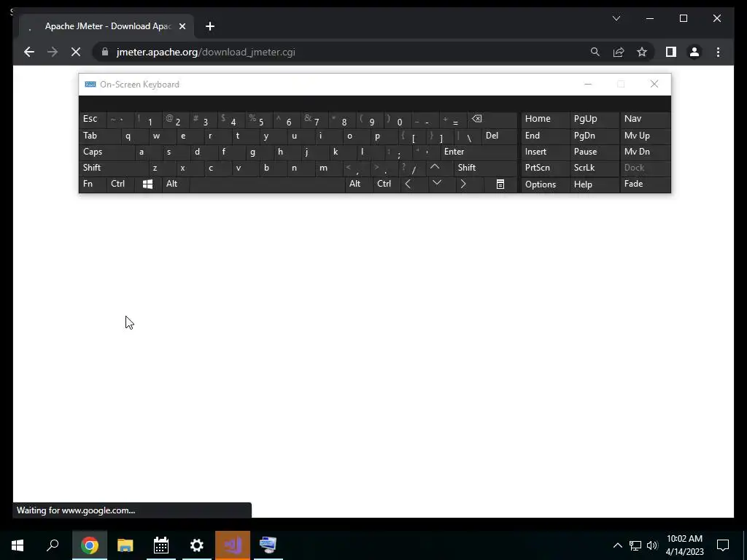Toggle the right Ctrl key
The width and height of the screenshot is (747, 560).
coord(387,184)
